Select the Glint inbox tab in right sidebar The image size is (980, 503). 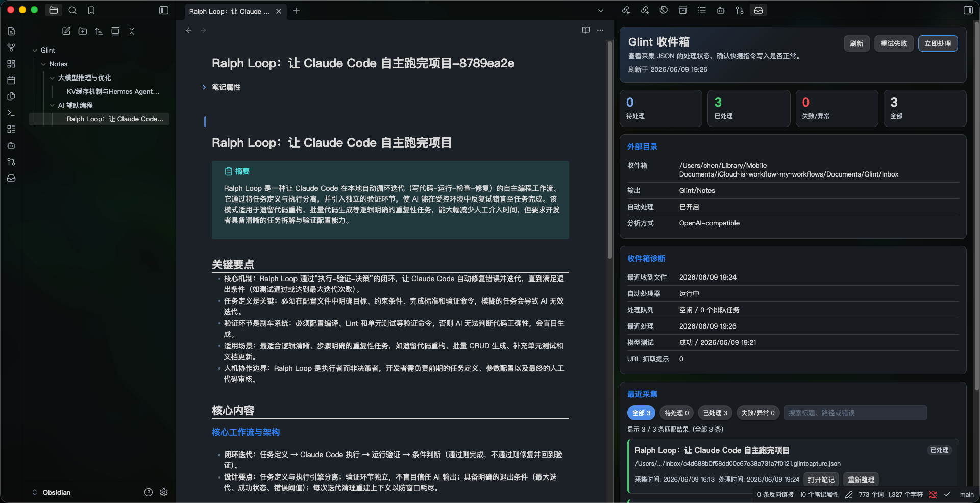point(758,10)
